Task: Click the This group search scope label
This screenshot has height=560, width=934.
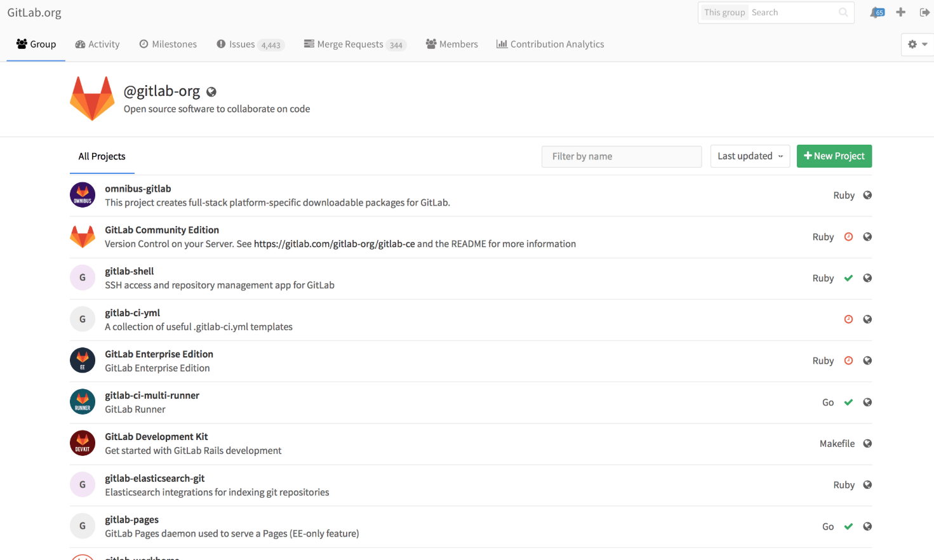Action: click(724, 12)
